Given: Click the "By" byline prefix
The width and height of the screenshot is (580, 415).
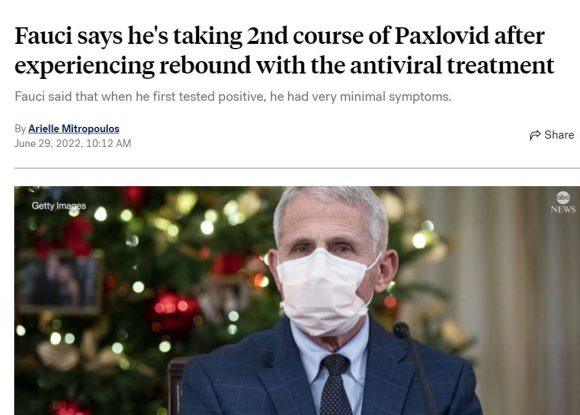Looking at the screenshot, I should tap(20, 129).
